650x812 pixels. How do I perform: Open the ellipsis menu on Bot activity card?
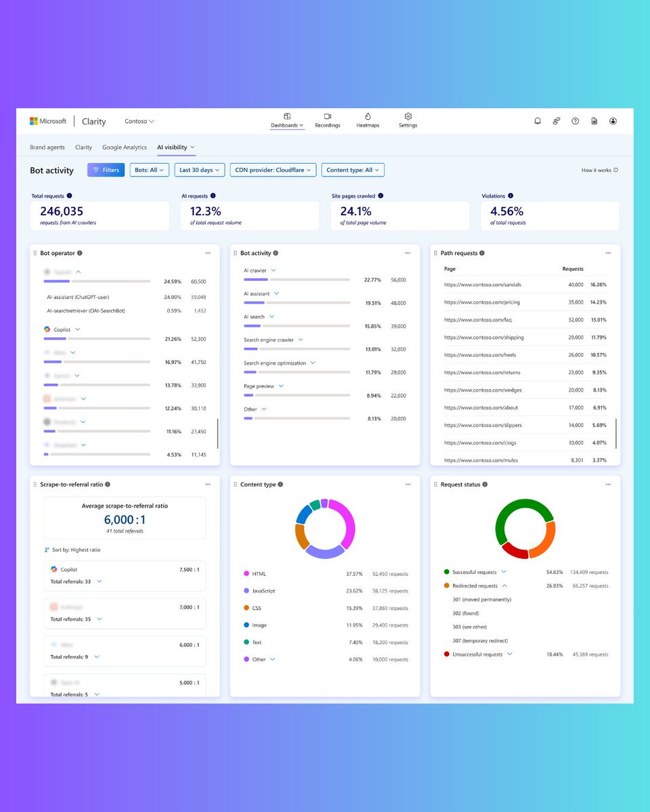408,253
